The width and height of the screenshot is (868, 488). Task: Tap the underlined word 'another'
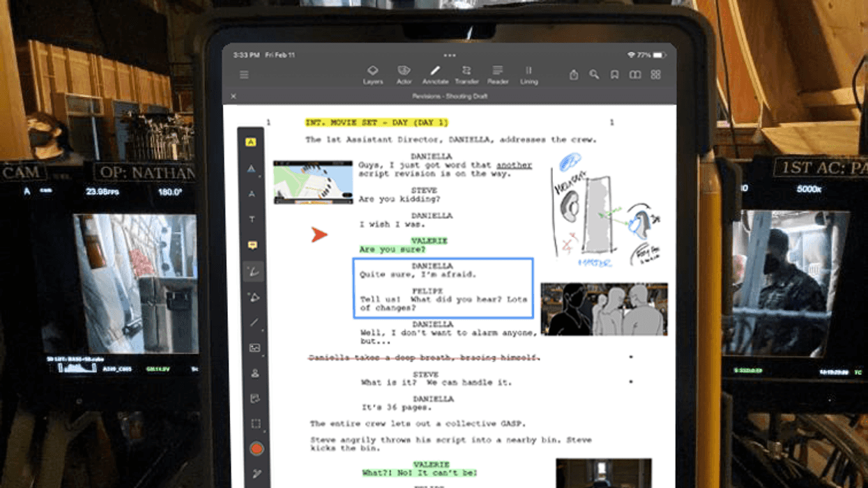point(514,165)
